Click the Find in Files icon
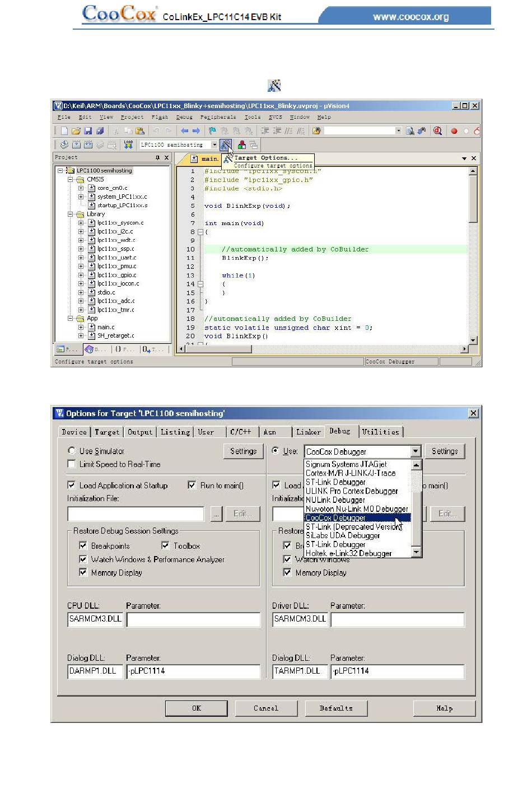The height and width of the screenshot is (789, 532). click(316, 131)
